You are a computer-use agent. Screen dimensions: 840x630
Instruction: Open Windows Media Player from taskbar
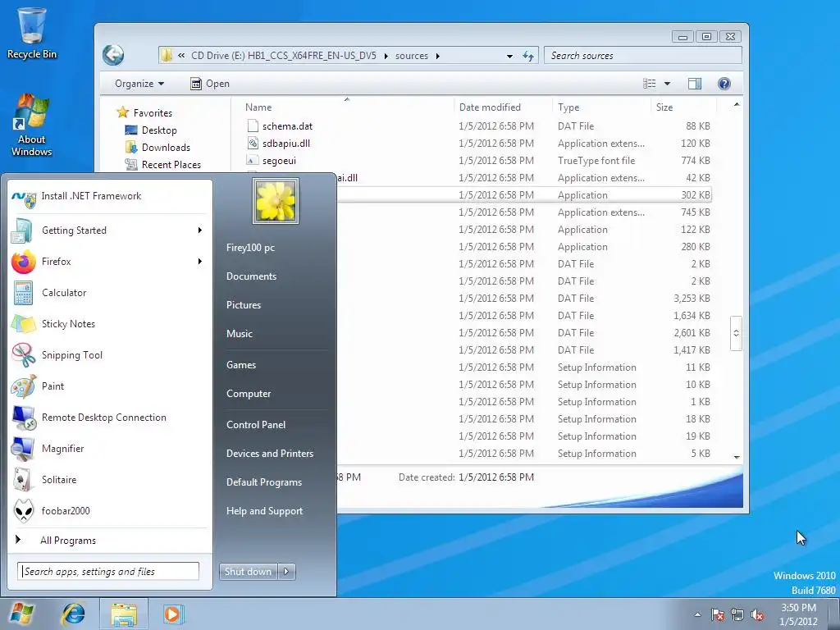coord(173,614)
